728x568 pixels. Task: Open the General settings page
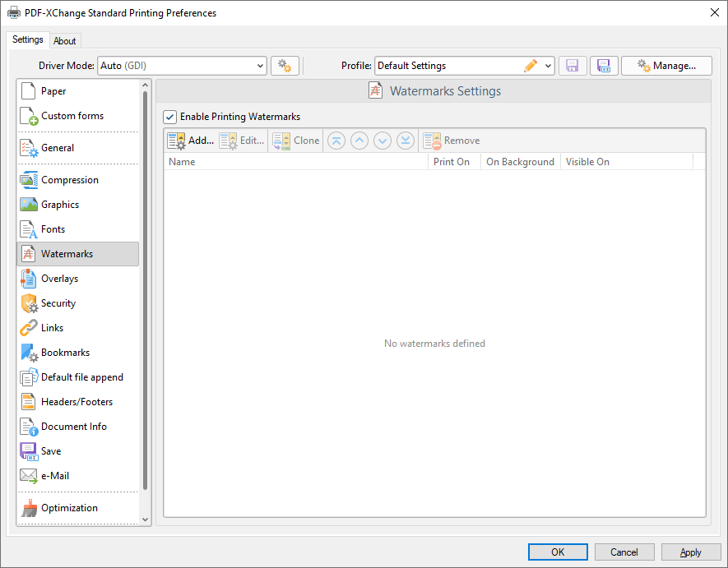point(77,148)
